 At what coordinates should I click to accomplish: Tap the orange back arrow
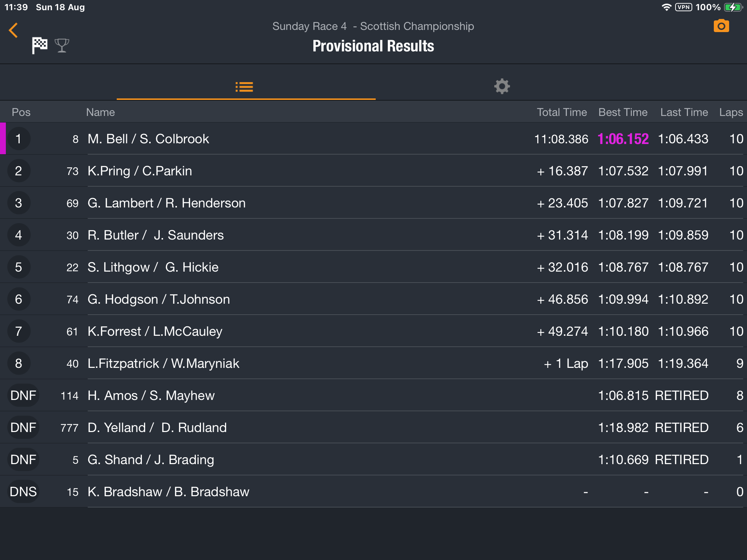point(13,30)
